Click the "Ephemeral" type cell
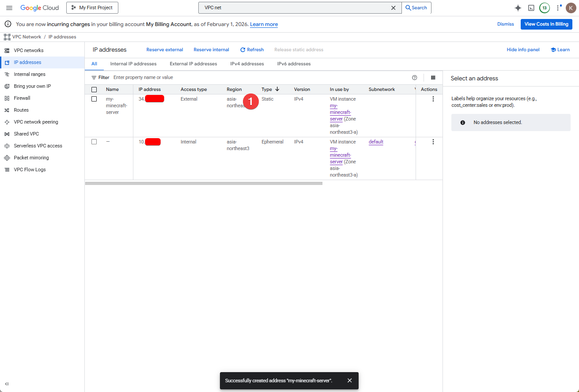The image size is (579, 392). 272,142
